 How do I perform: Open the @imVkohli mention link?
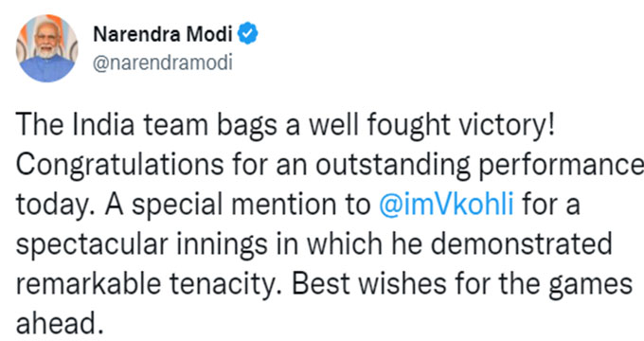click(446, 205)
